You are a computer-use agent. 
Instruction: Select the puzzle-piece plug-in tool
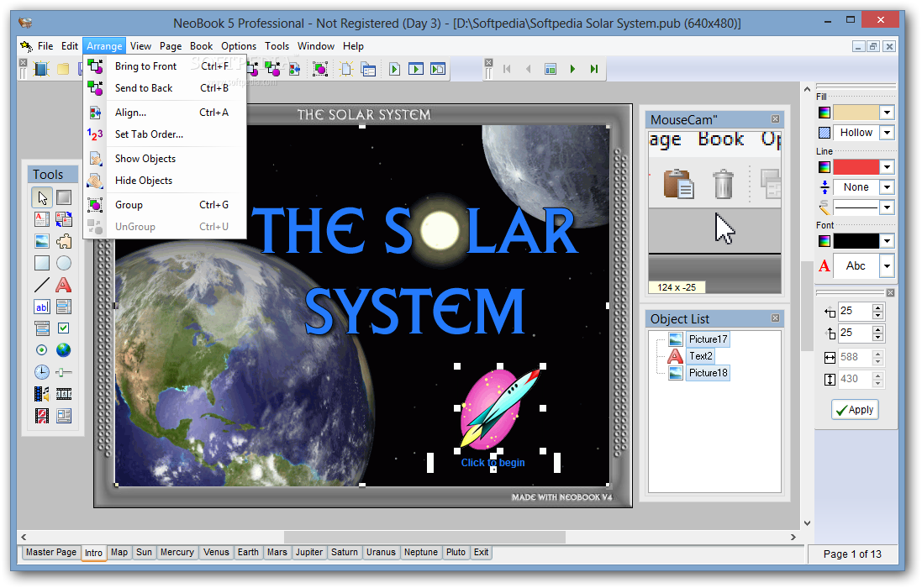point(64,241)
